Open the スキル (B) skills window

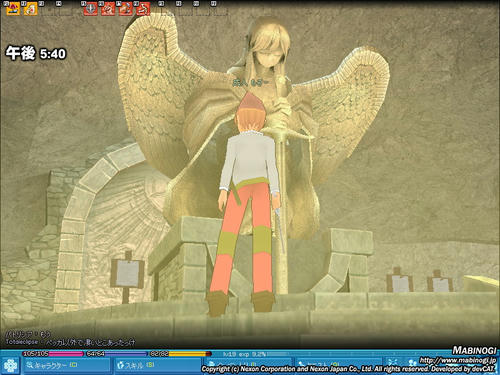click(158, 365)
